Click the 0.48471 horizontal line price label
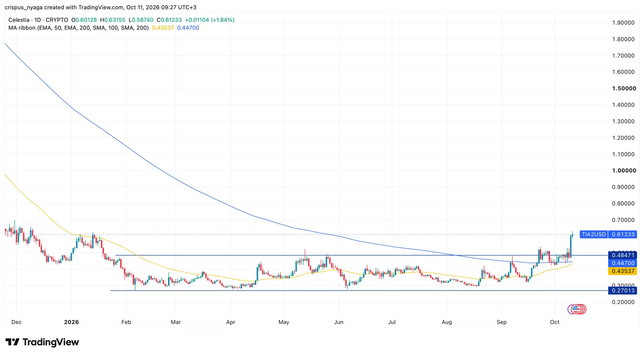The image size is (644, 356). click(x=623, y=255)
